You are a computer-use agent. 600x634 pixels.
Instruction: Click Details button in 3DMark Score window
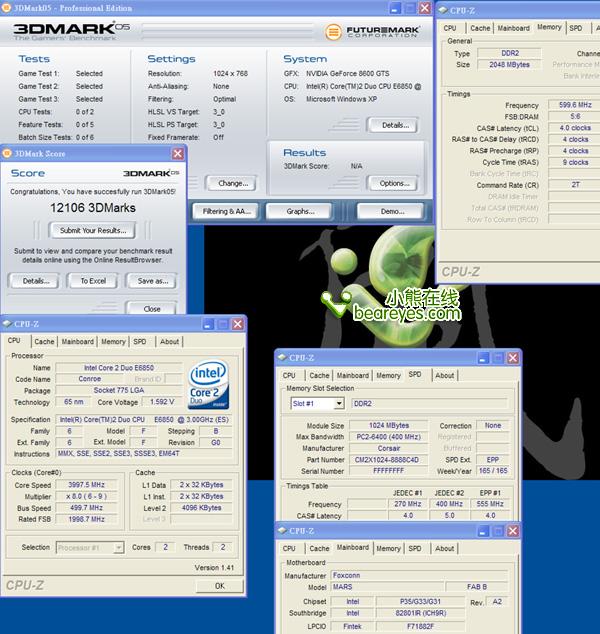pyautogui.click(x=36, y=281)
